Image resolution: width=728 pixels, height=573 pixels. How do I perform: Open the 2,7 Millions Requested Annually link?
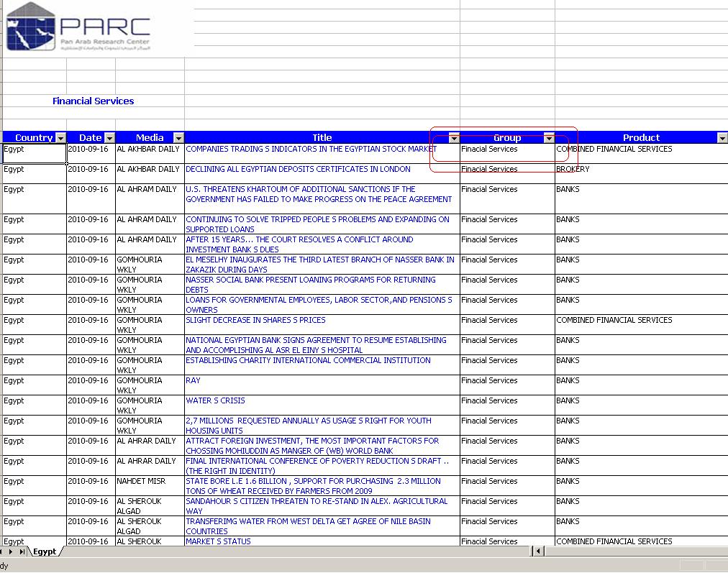pyautogui.click(x=309, y=426)
